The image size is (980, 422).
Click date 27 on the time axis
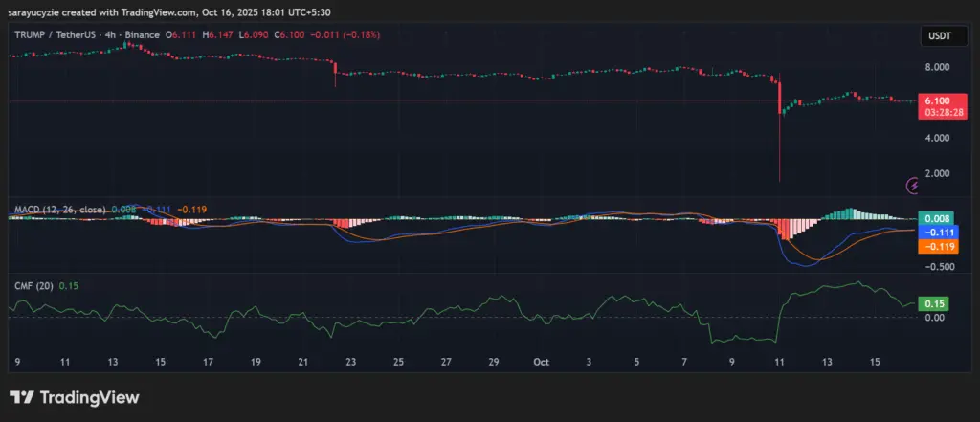(446, 362)
